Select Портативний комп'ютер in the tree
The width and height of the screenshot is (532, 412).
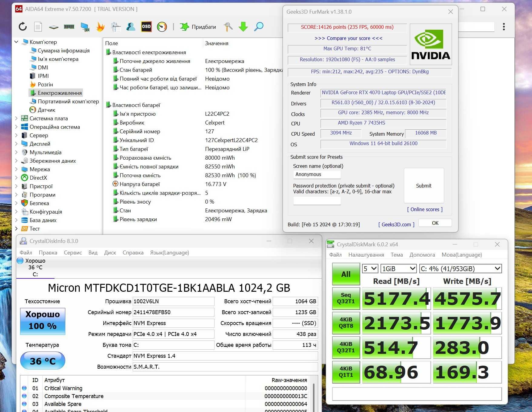pos(68,101)
